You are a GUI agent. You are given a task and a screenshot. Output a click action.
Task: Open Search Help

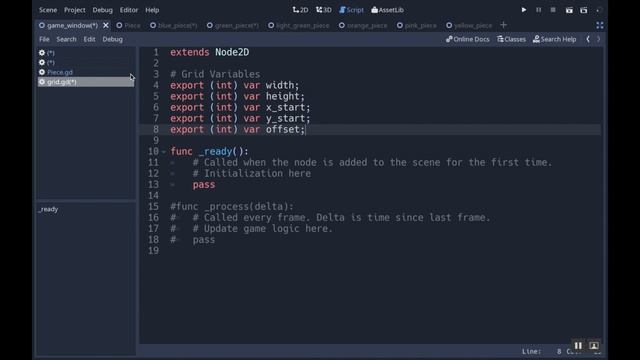coord(555,39)
